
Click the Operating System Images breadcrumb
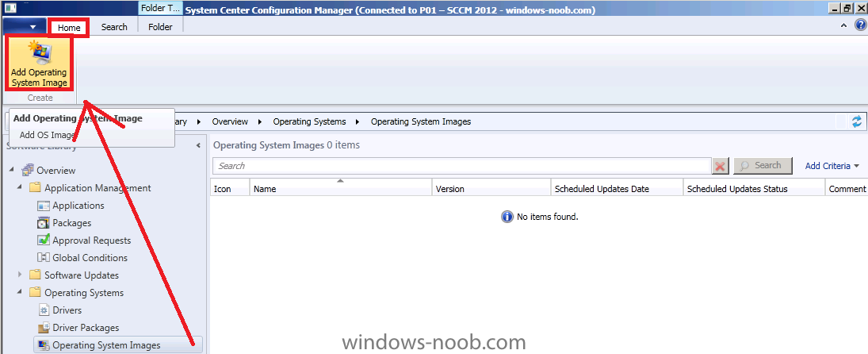pyautogui.click(x=421, y=121)
